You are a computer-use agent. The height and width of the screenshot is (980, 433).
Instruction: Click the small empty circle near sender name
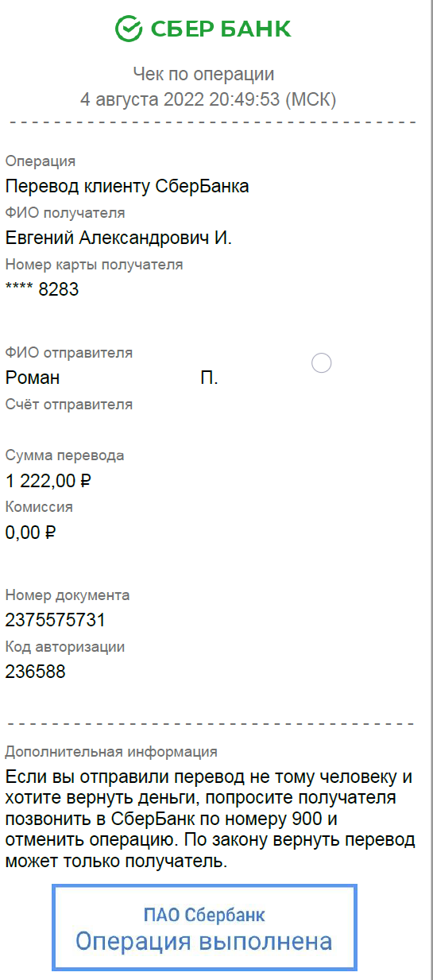pos(321,363)
